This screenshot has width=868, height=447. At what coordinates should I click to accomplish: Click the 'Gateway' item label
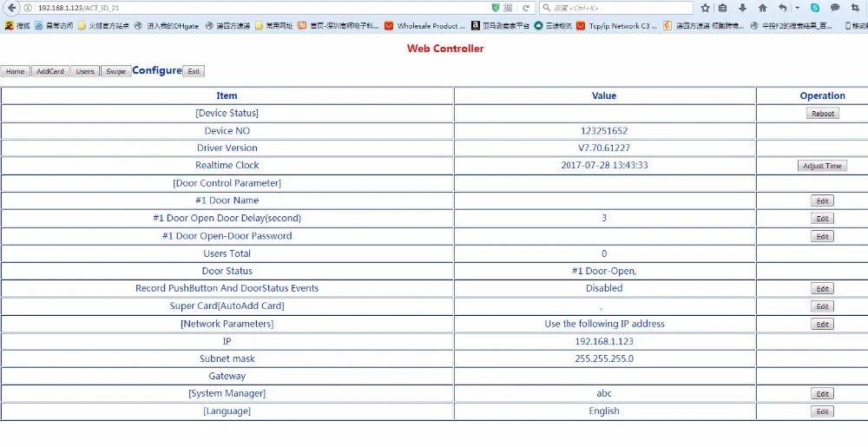(227, 376)
